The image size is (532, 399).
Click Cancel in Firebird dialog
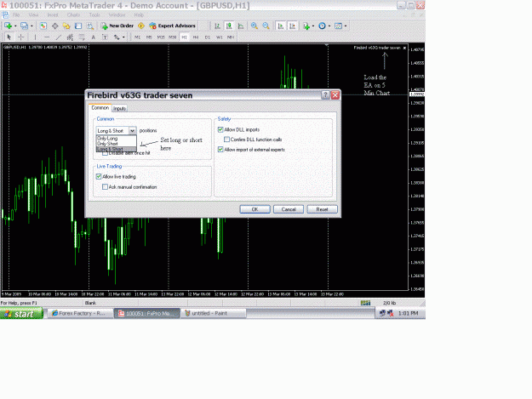click(x=289, y=209)
